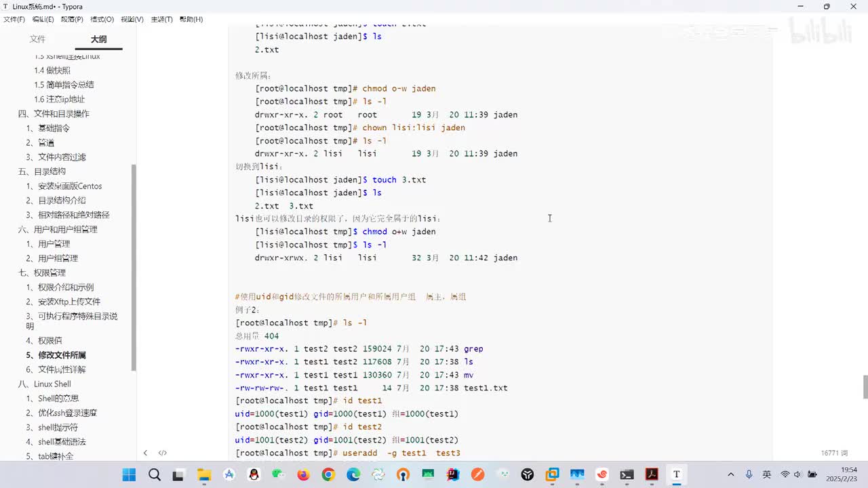The width and height of the screenshot is (868, 488).
Task: Switch to the 文件 sidebar tab
Action: click(x=37, y=39)
